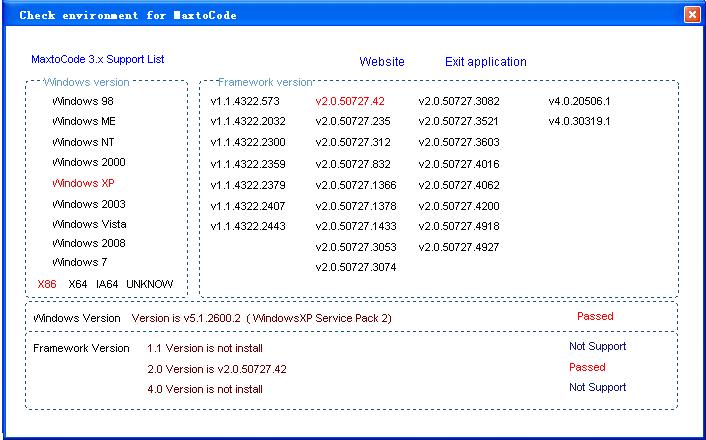706x440 pixels.
Task: Click framework version v2.0.50727.4016
Action: (459, 164)
